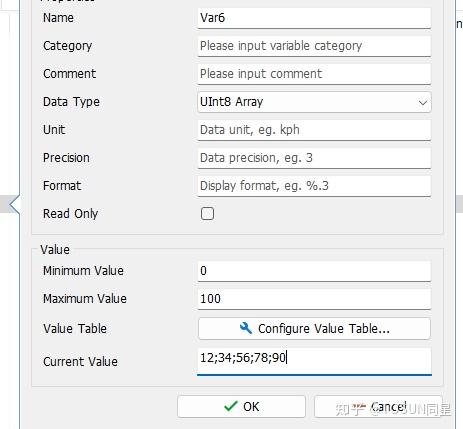Enable the Read Only checkbox
This screenshot has width=463, height=429.
pyautogui.click(x=207, y=213)
